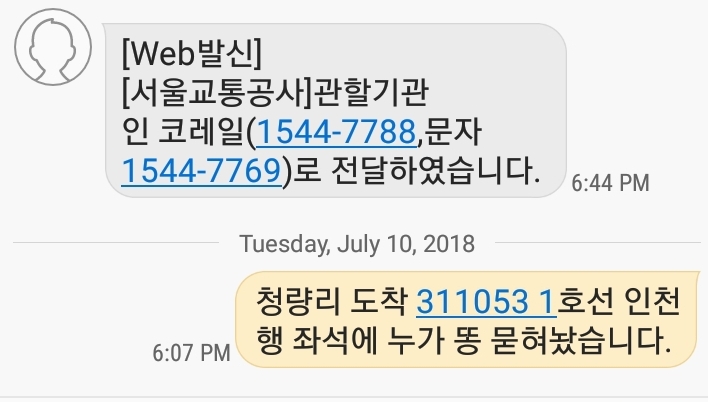This screenshot has width=708, height=402.
Task: Tap the word 관할기관 in received message
Action: pos(371,93)
